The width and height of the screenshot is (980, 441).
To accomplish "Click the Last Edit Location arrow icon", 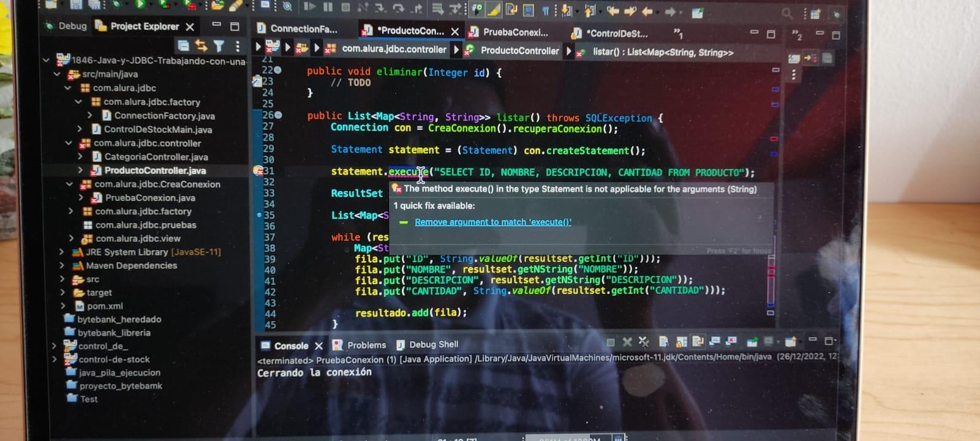I will click(612, 10).
